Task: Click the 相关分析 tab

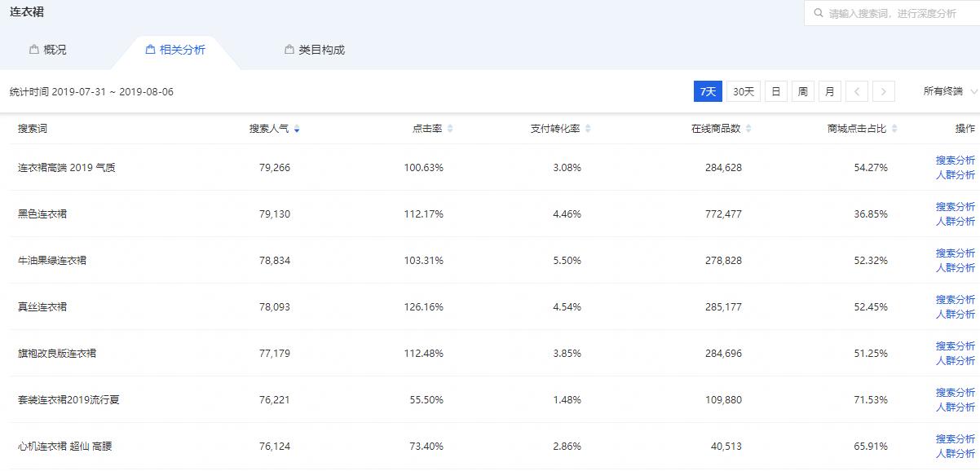Action: pyautogui.click(x=175, y=51)
